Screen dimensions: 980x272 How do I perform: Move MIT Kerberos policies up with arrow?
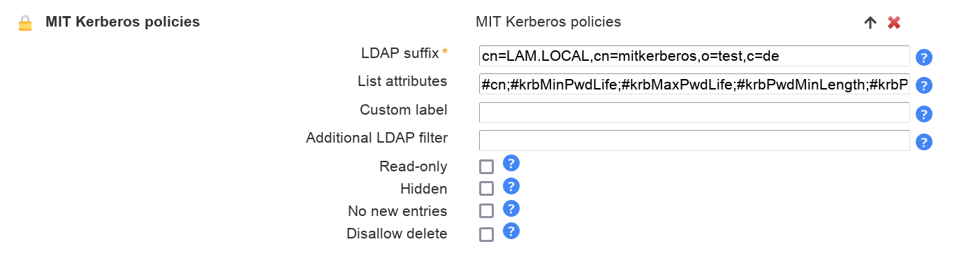click(870, 22)
